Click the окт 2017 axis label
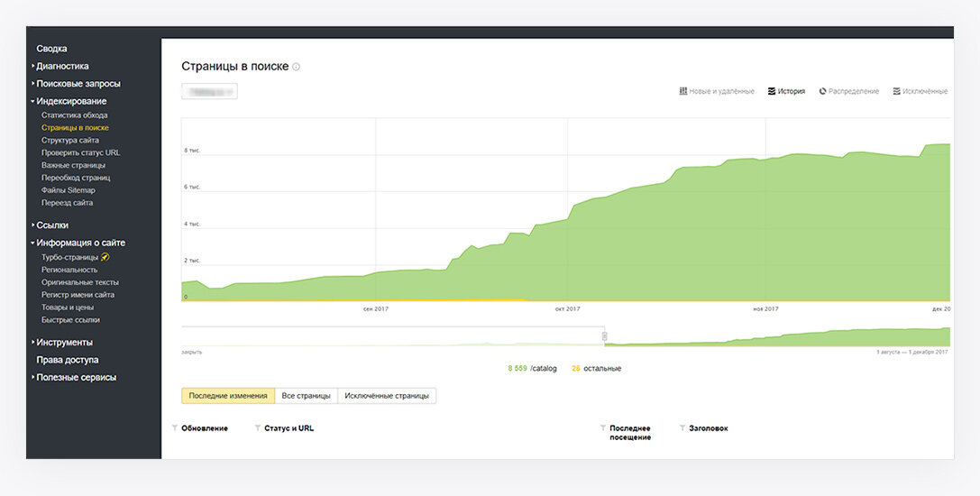The height and width of the screenshot is (496, 980). point(567,309)
